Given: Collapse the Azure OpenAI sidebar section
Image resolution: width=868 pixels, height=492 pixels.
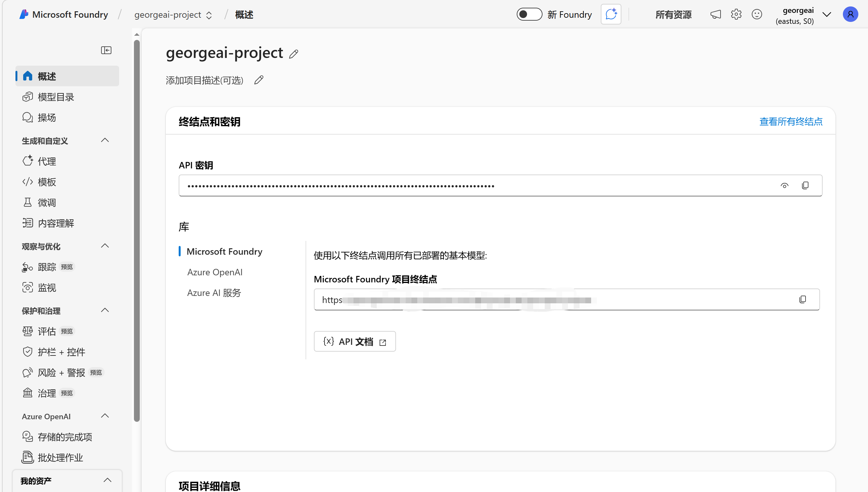Looking at the screenshot, I should pos(105,416).
